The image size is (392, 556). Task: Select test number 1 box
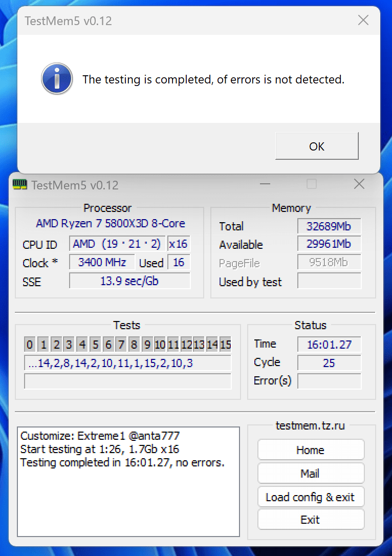(43, 345)
